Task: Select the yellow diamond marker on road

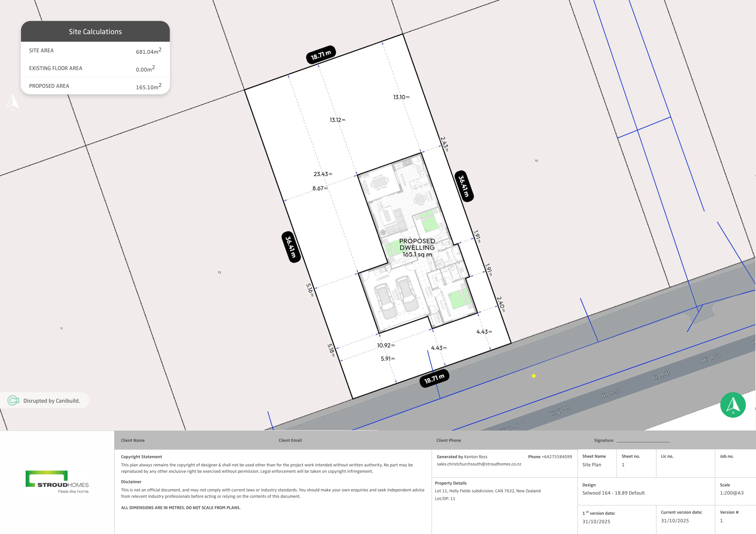Action: click(x=534, y=376)
